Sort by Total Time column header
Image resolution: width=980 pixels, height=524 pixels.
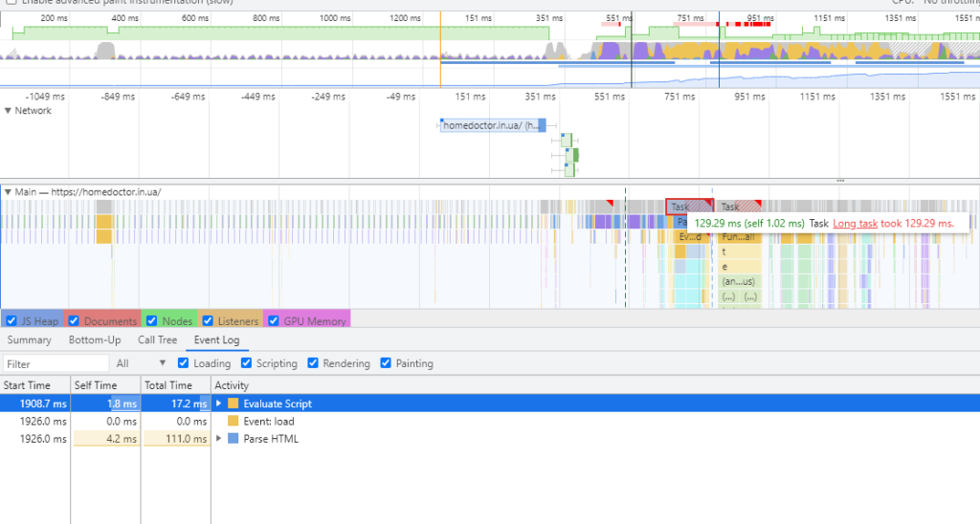pos(176,385)
